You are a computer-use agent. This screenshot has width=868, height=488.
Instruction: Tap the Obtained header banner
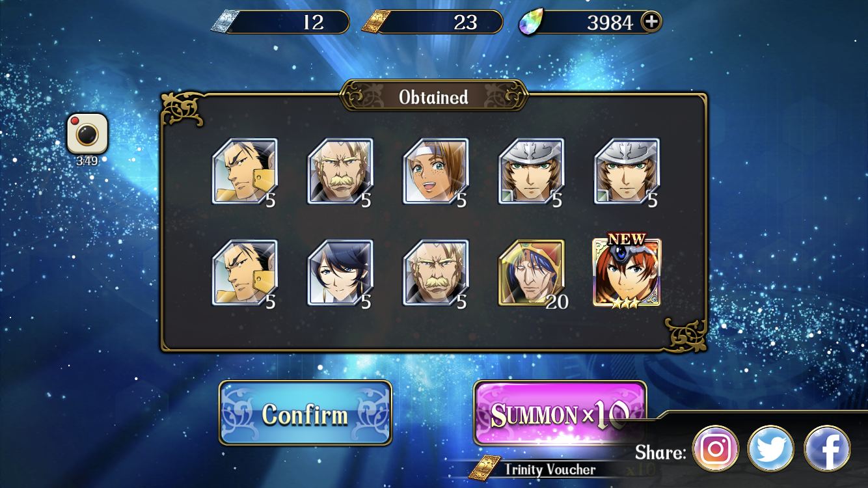[434, 97]
